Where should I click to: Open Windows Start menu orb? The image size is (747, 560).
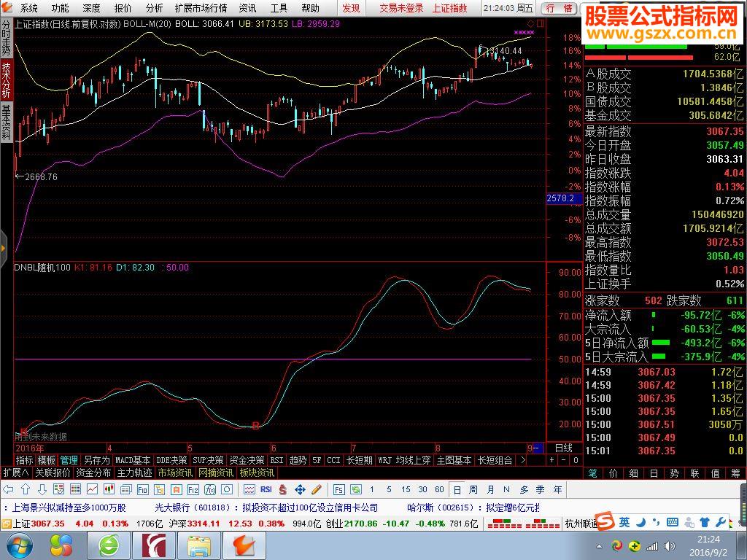click(x=19, y=545)
